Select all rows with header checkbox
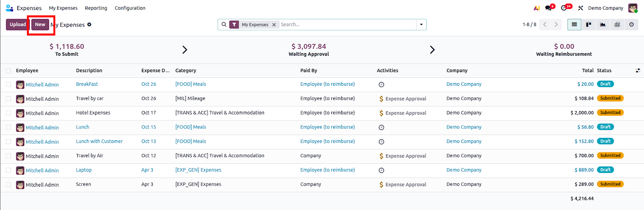 click(x=8, y=71)
